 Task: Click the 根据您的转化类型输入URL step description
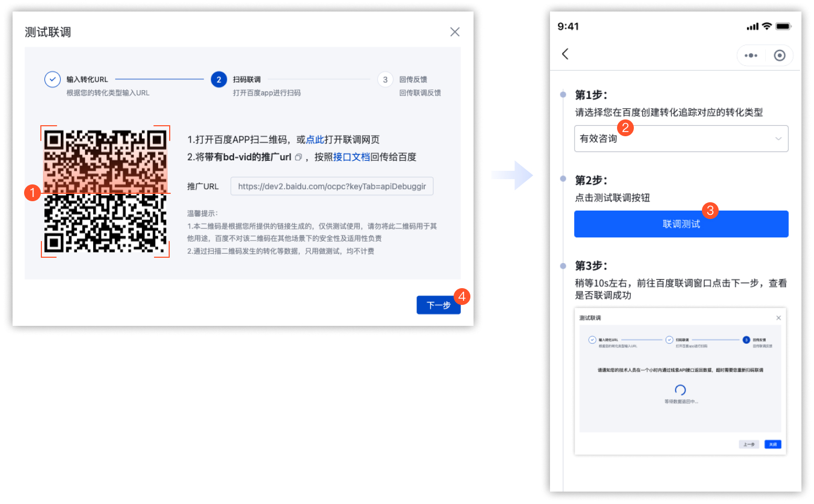[x=108, y=93]
